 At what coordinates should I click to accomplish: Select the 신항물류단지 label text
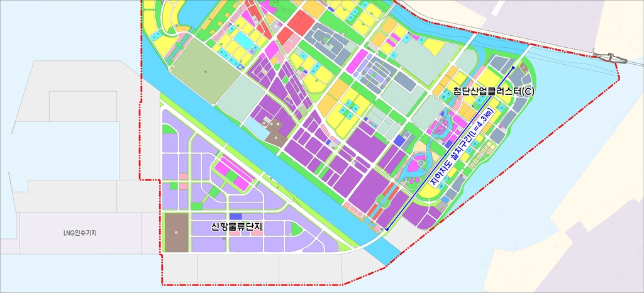[236, 226]
